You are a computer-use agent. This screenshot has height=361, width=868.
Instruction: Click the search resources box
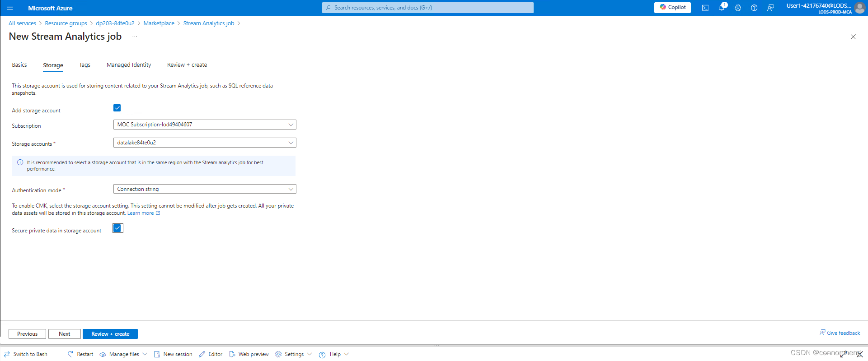[x=427, y=8]
